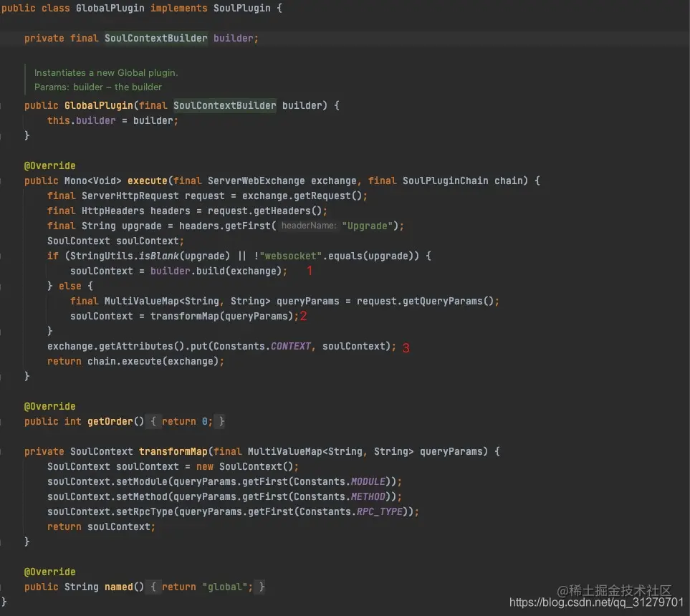Click getAttributes() in the exchange line

coord(142,346)
